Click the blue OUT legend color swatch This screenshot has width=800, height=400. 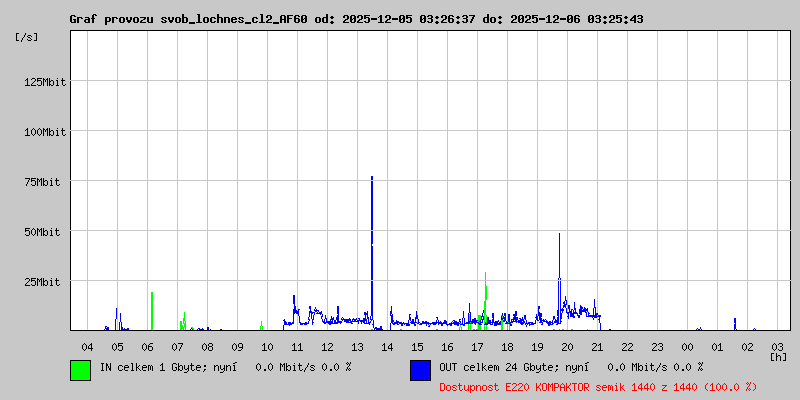(420, 370)
